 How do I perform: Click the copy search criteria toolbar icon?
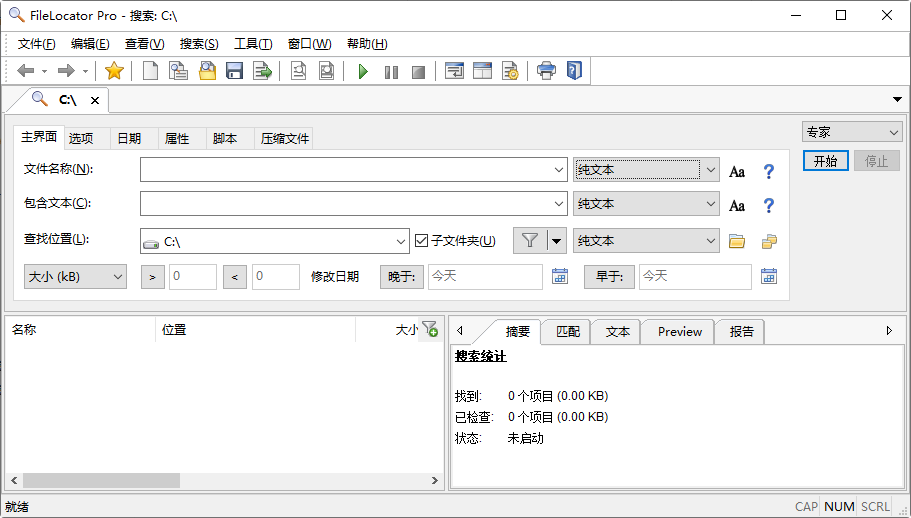[178, 71]
